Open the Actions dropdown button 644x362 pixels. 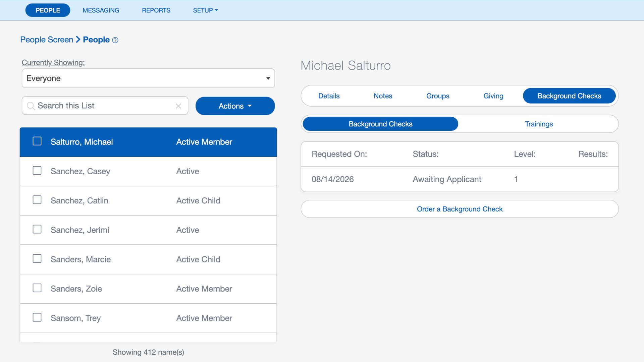click(235, 106)
